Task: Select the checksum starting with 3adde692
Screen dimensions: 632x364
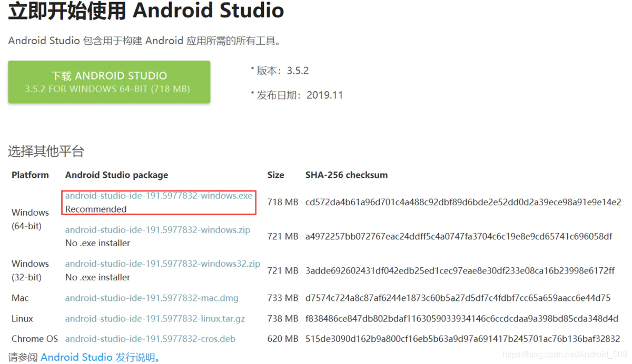Action: 460,271
